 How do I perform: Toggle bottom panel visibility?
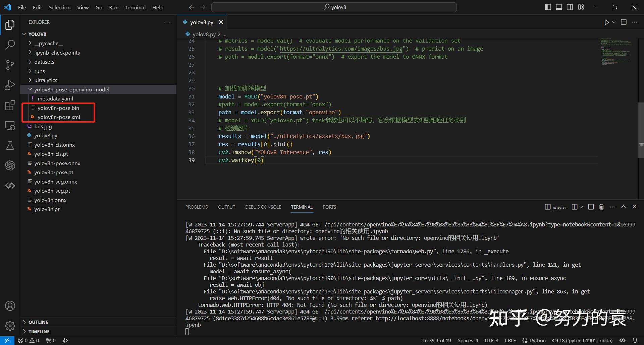[x=559, y=7]
